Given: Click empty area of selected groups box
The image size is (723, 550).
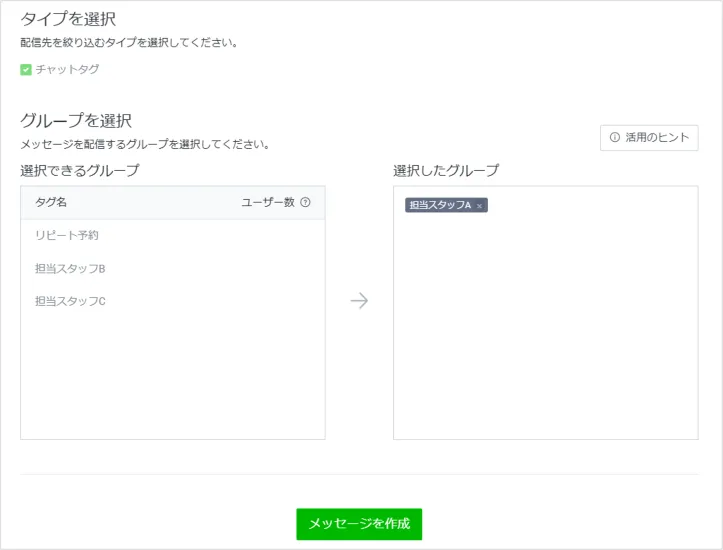Looking at the screenshot, I should coord(545,330).
